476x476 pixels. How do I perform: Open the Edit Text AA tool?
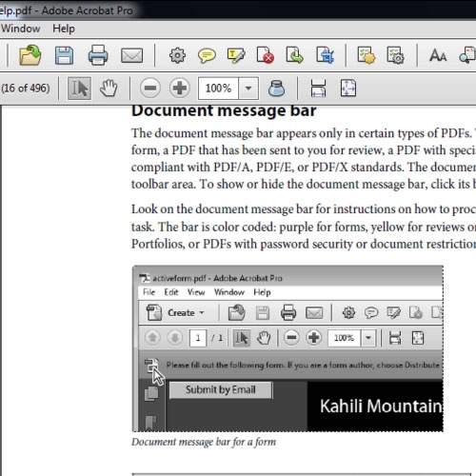438,55
